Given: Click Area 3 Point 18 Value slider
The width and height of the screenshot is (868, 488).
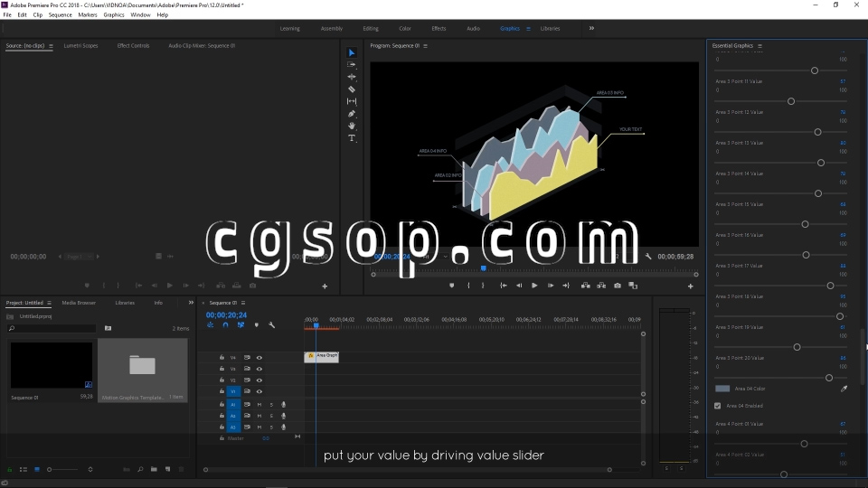Looking at the screenshot, I should (780, 316).
